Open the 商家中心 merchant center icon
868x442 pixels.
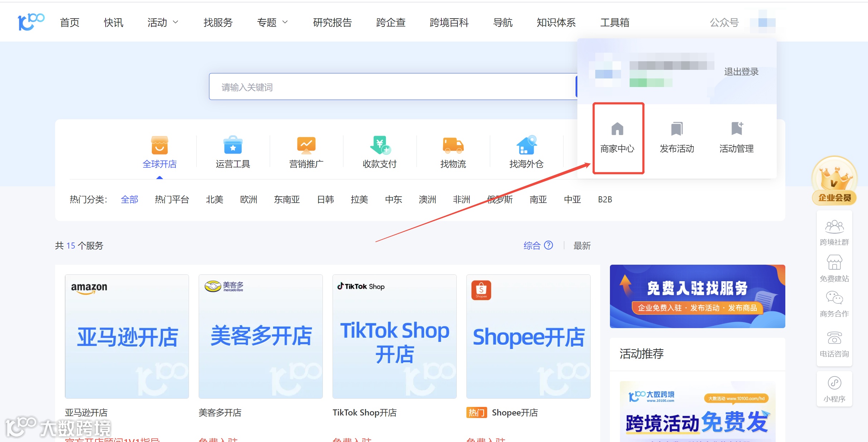617,129
